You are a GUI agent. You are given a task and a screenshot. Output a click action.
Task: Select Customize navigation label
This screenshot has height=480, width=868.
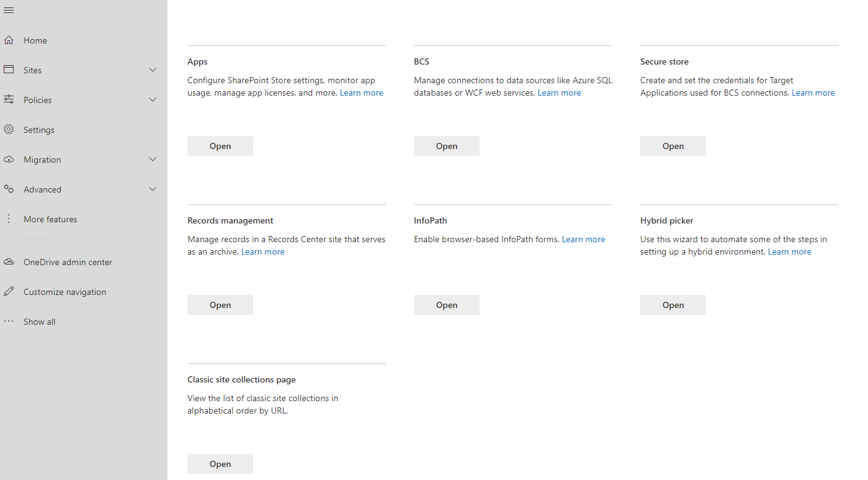[65, 292]
